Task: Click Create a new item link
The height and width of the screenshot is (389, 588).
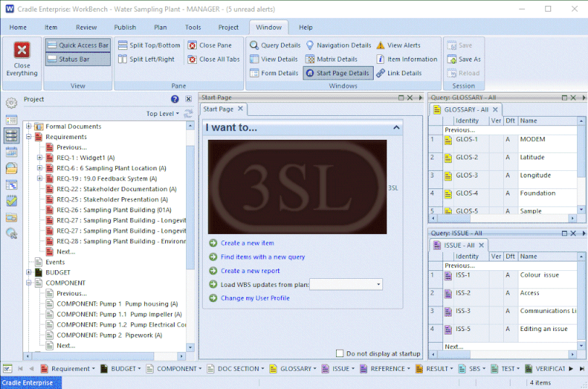Action: (x=247, y=243)
